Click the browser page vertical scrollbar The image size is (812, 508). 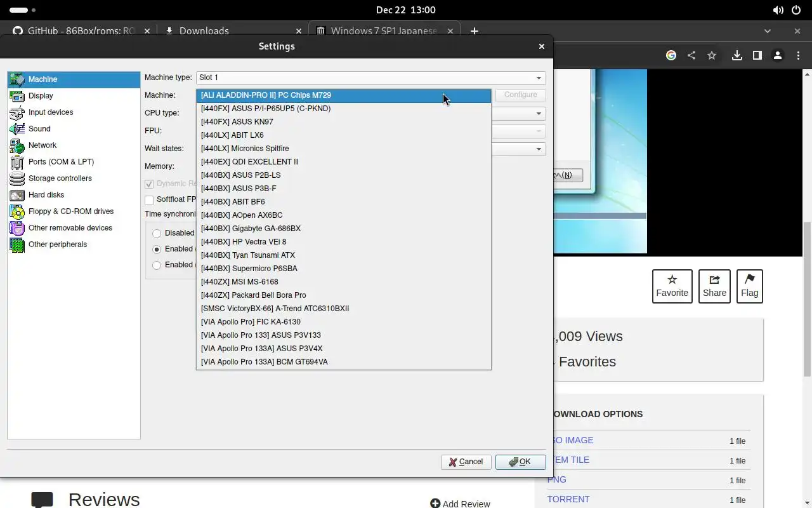(807, 298)
